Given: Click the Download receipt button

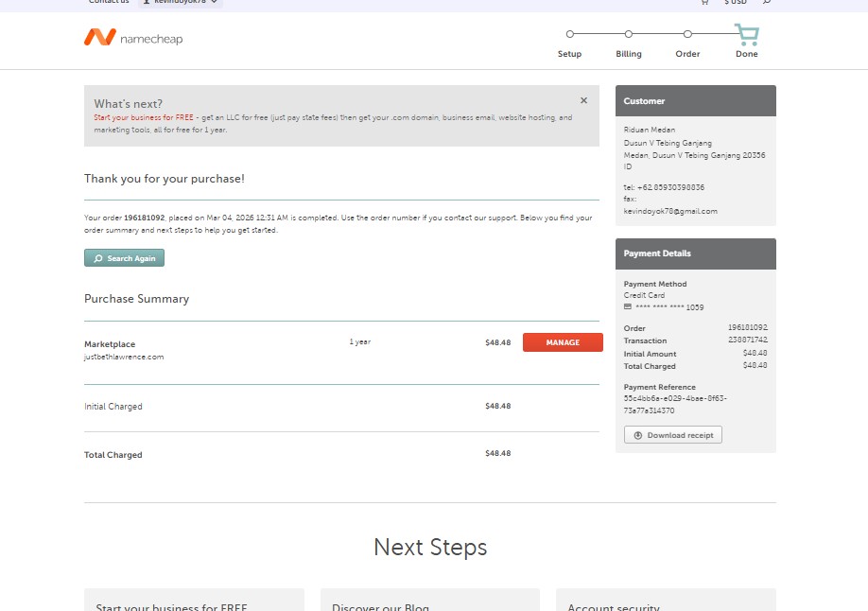Looking at the screenshot, I should [673, 435].
